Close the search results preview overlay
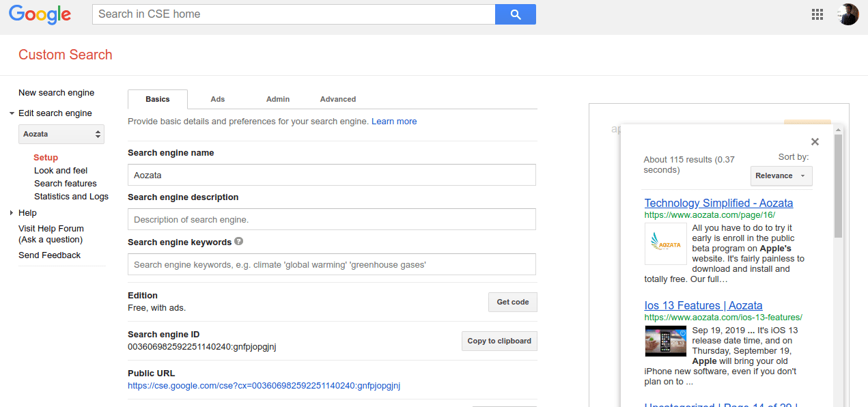This screenshot has height=407, width=868. 815,142
